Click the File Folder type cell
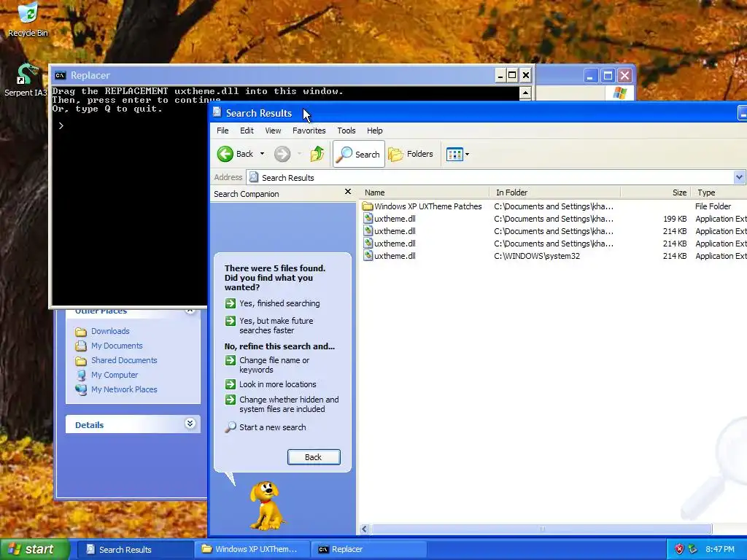 pyautogui.click(x=713, y=206)
